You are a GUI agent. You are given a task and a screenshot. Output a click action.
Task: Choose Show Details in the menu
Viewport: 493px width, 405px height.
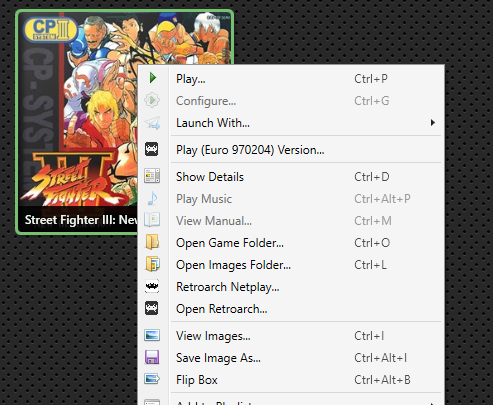click(291, 177)
